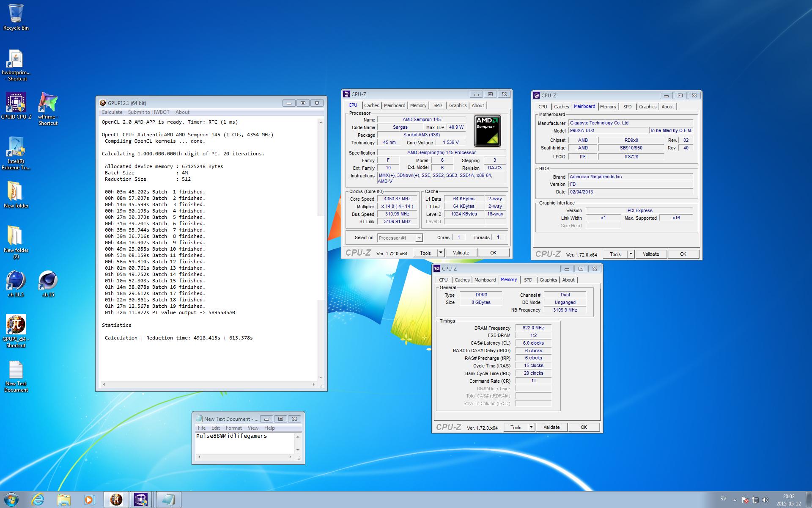
Task: Click Tools button in Mainboard window
Action: 615,254
